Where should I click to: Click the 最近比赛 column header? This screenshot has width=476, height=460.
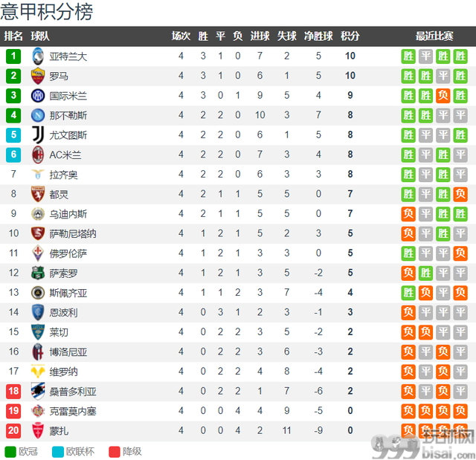point(434,36)
